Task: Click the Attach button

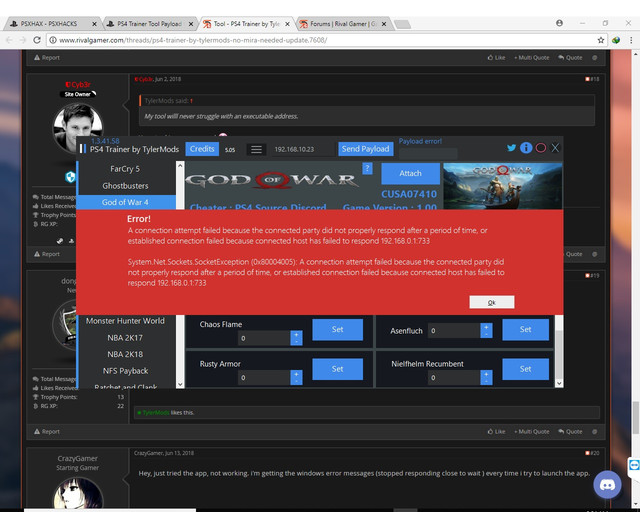Action: 411,174
